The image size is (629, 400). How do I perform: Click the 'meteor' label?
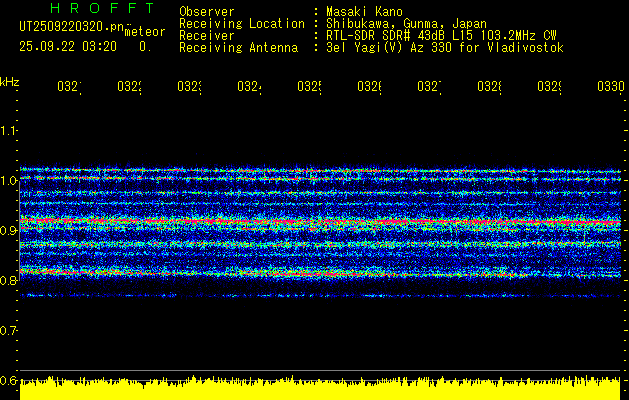coord(145,32)
